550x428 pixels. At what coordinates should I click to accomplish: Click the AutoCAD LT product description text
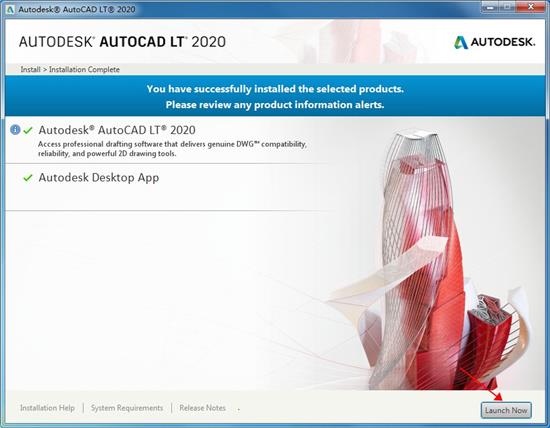(x=172, y=149)
